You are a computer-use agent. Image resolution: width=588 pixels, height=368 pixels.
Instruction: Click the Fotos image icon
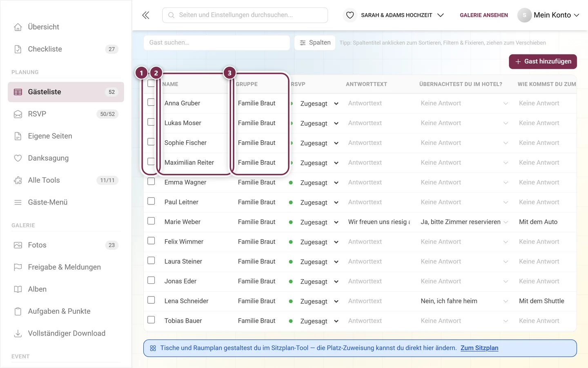coord(18,245)
